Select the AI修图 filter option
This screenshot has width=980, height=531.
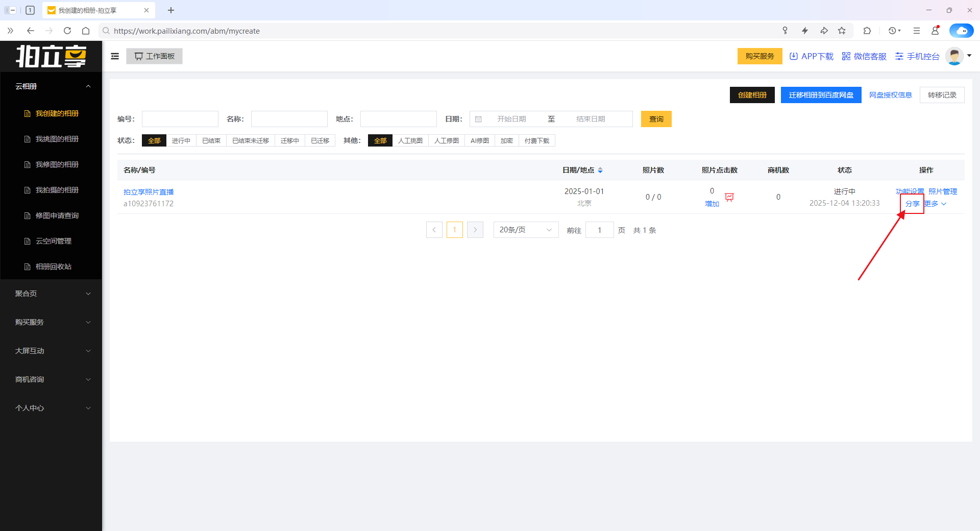(479, 141)
